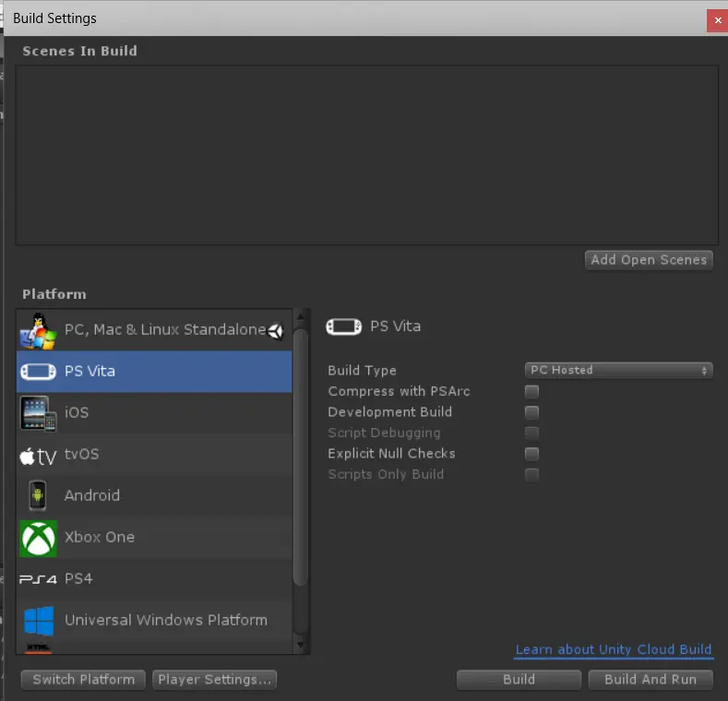Click Add Open Scenes button
The image size is (728, 701).
coord(649,260)
